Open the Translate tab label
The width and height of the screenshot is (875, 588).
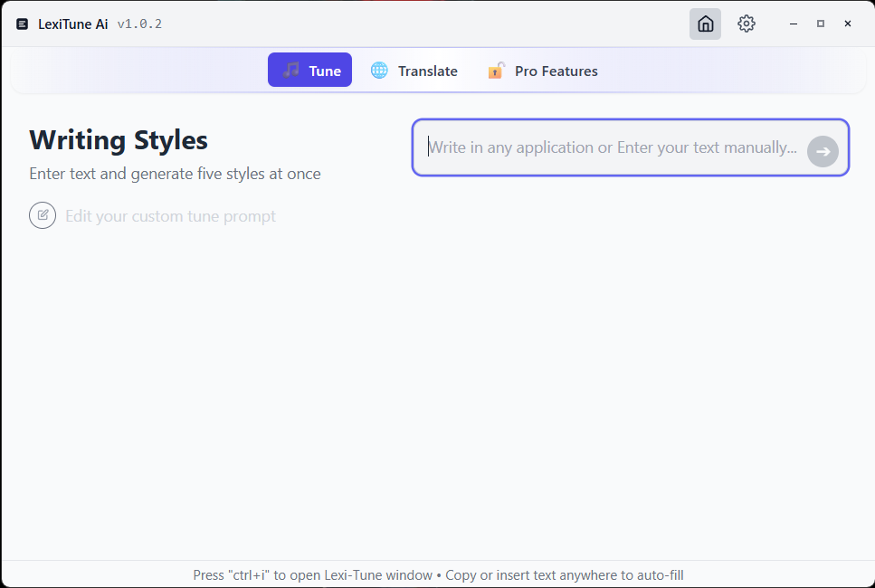click(427, 71)
